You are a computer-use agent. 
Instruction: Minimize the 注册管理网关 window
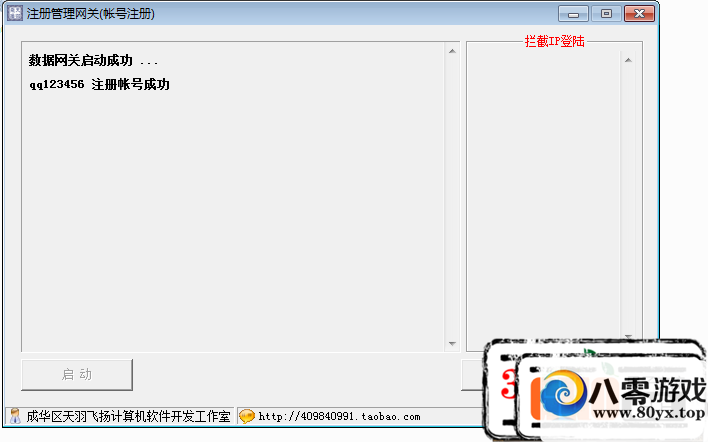[x=573, y=14]
